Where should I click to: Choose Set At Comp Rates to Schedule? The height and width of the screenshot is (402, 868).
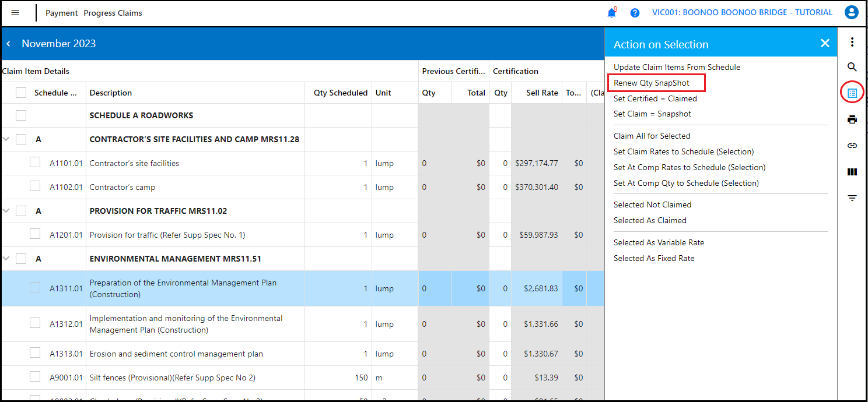pyautogui.click(x=689, y=167)
